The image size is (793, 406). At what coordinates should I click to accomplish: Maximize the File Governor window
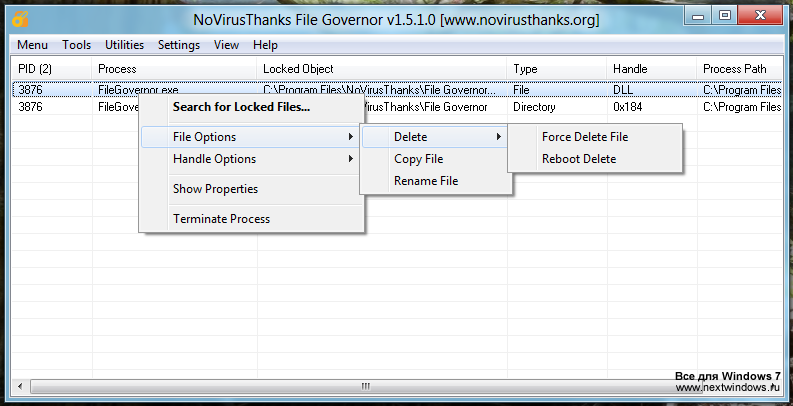724,16
